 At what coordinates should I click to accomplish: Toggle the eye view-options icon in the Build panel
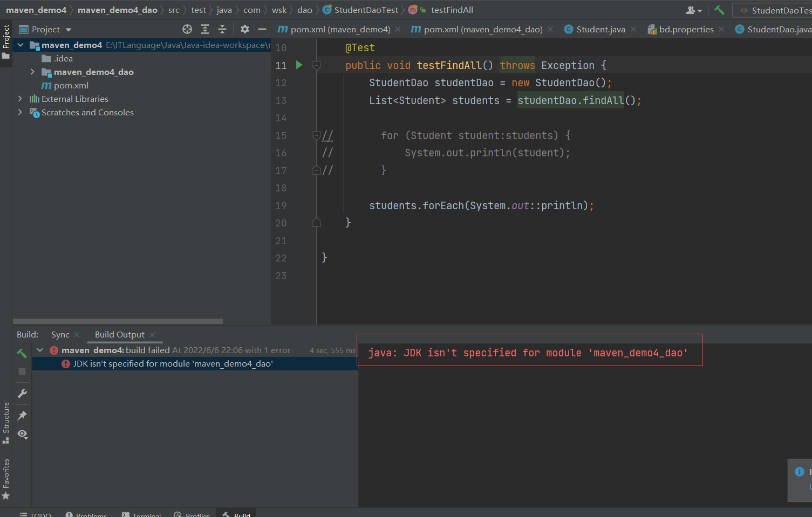22,434
